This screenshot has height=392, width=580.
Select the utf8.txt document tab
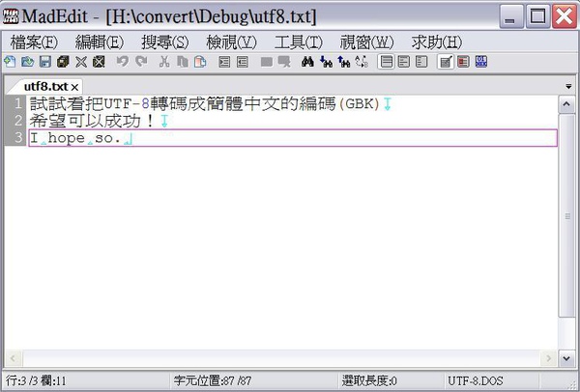[x=45, y=87]
